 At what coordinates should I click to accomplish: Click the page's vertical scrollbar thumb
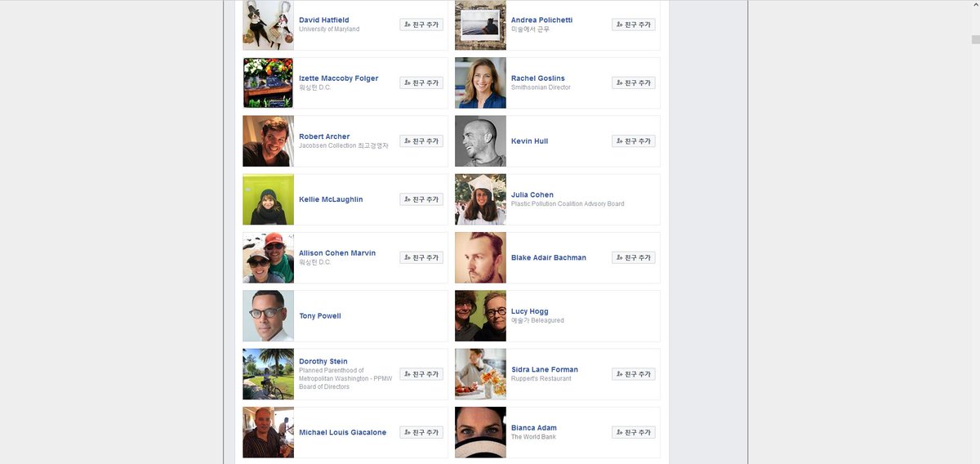pyautogui.click(x=975, y=39)
